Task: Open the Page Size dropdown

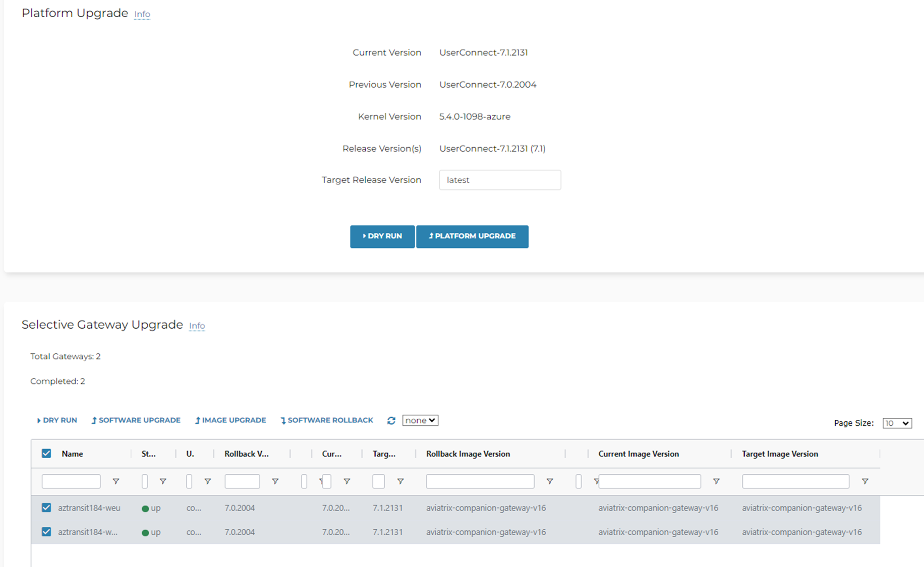Action: tap(897, 423)
